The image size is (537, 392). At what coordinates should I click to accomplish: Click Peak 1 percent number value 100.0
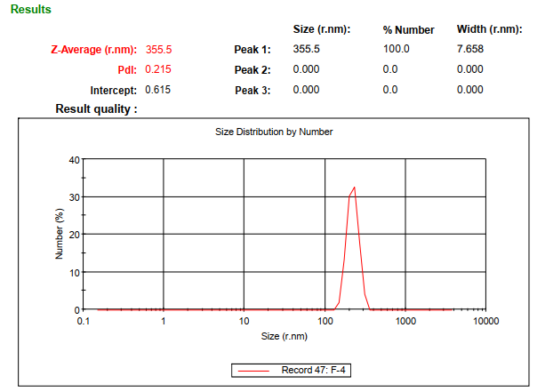coord(396,49)
